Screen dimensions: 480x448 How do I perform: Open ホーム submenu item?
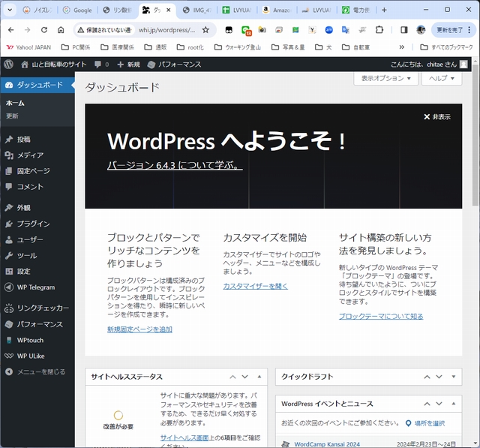(x=15, y=104)
